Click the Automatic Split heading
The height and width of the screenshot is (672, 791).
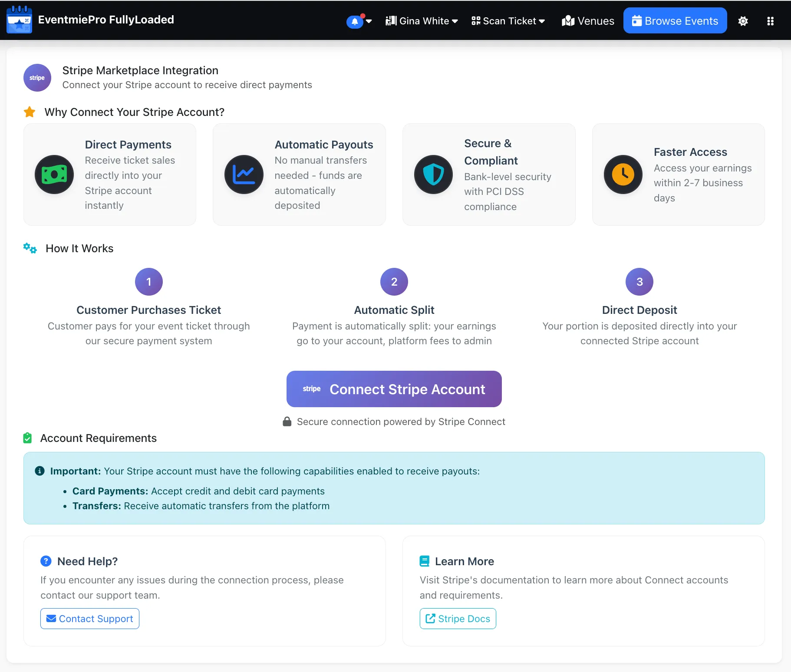click(394, 310)
